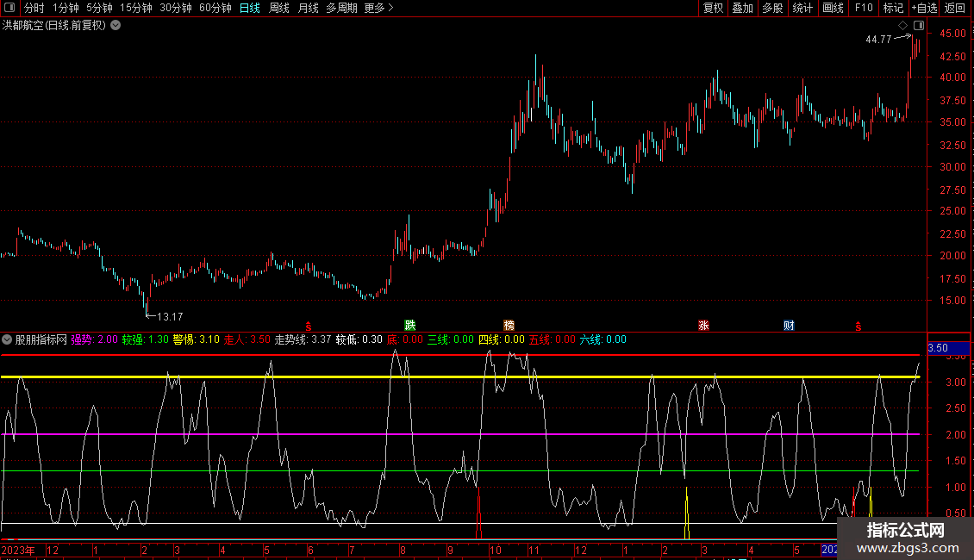
Task: Click the red S marker near June
Action: tap(308, 327)
